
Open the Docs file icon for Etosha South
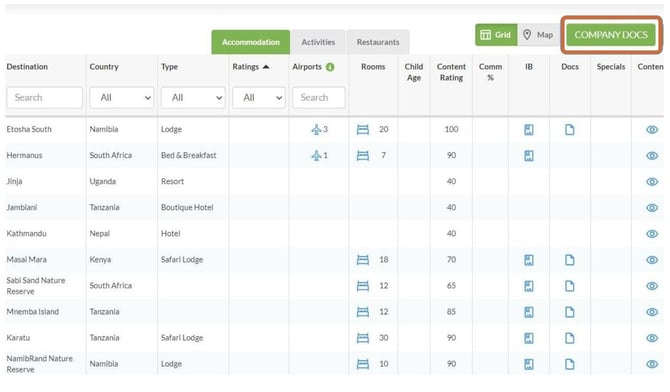coord(570,130)
